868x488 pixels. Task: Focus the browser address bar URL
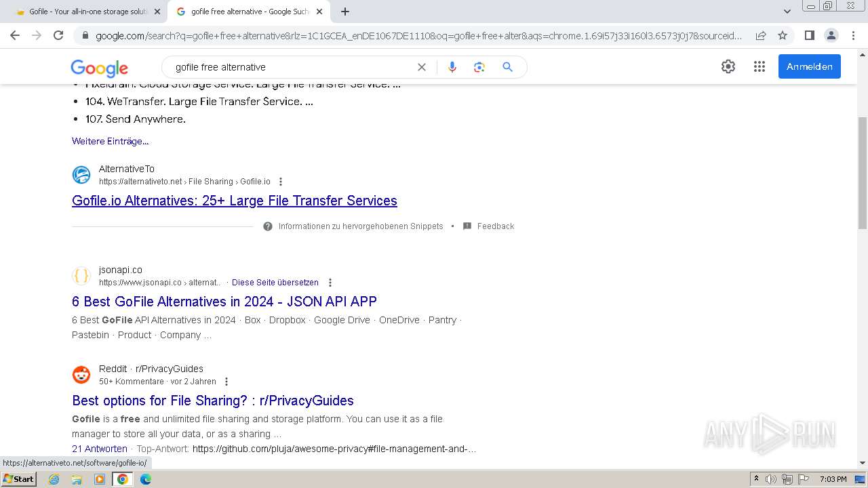[x=418, y=35]
